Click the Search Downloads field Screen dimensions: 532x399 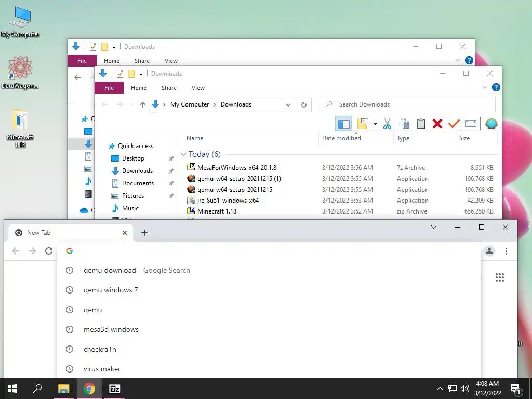click(406, 104)
